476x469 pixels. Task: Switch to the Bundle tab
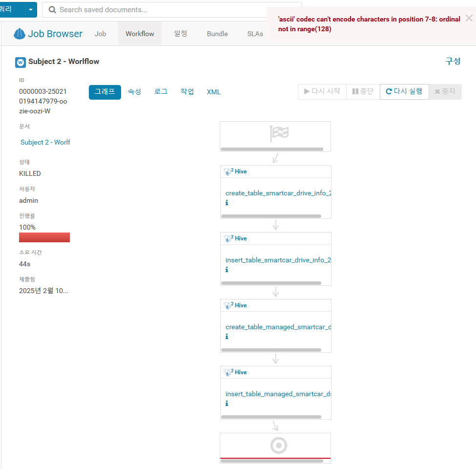coord(217,34)
